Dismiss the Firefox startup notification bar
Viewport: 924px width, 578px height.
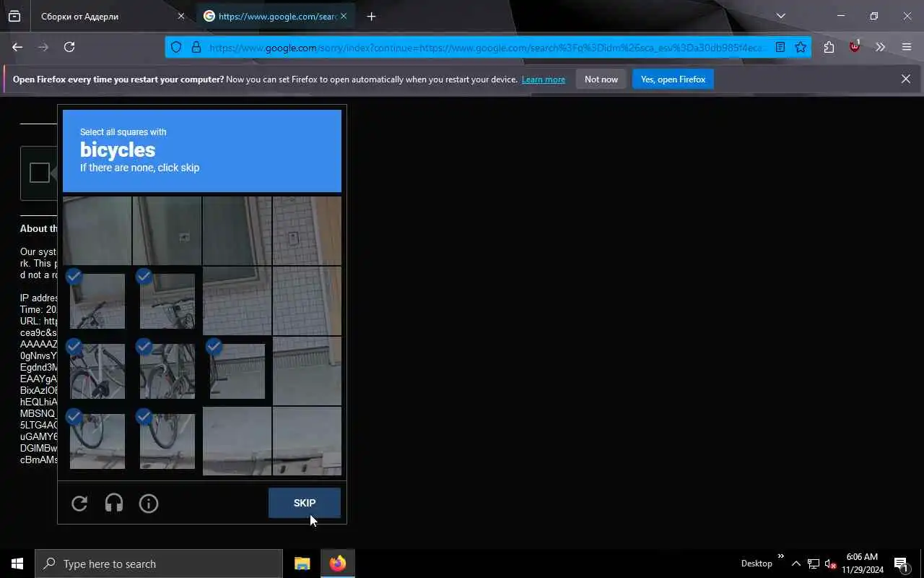coord(906,79)
